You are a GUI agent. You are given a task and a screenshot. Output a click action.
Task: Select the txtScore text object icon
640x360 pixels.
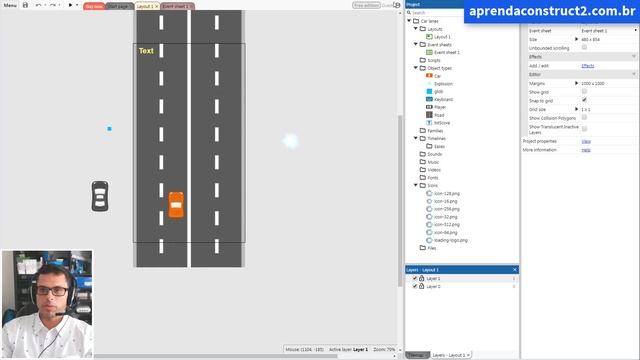click(429, 122)
